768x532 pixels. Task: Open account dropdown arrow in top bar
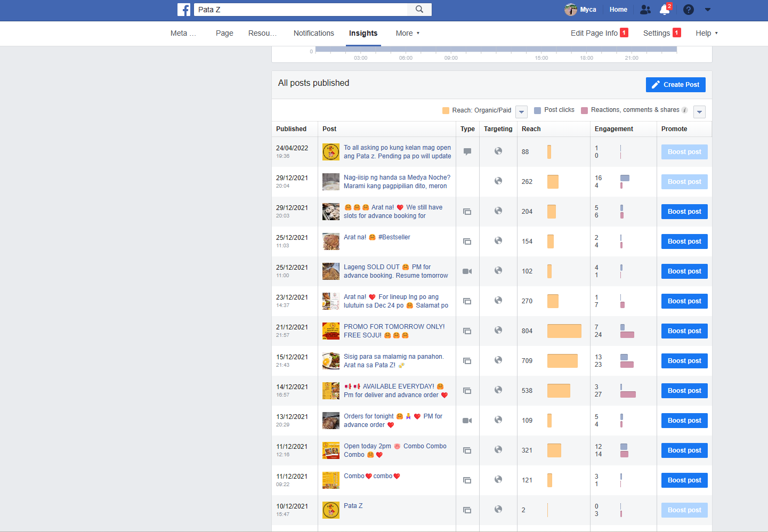(x=708, y=10)
